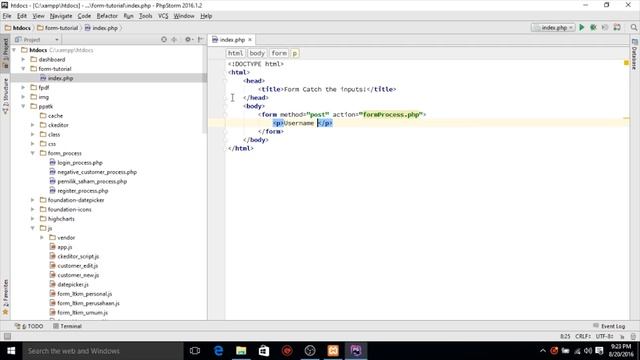
Task: Expand the vendor folder
Action: click(x=42, y=237)
